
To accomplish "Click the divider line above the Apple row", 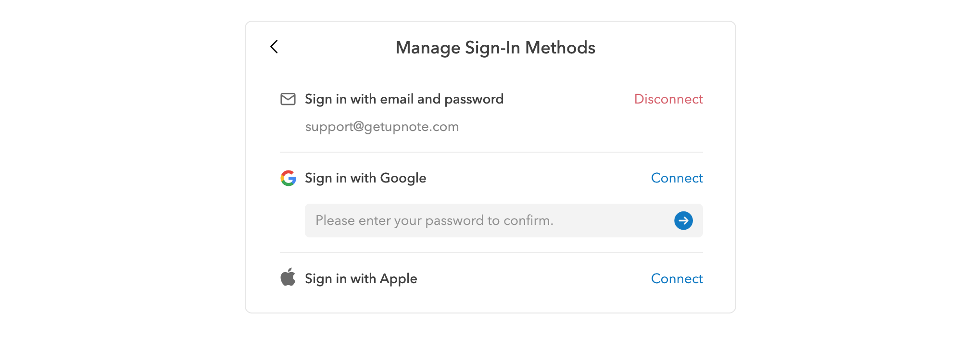I will [491, 252].
